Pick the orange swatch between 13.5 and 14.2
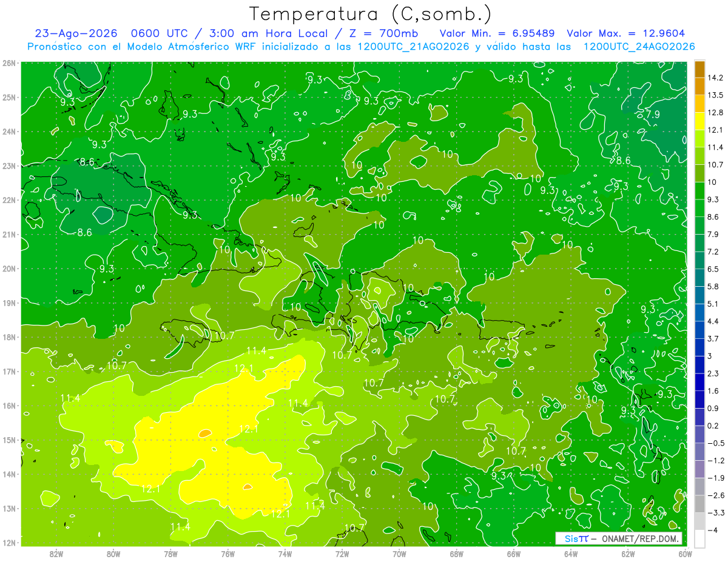The height and width of the screenshot is (562, 728). [699, 86]
